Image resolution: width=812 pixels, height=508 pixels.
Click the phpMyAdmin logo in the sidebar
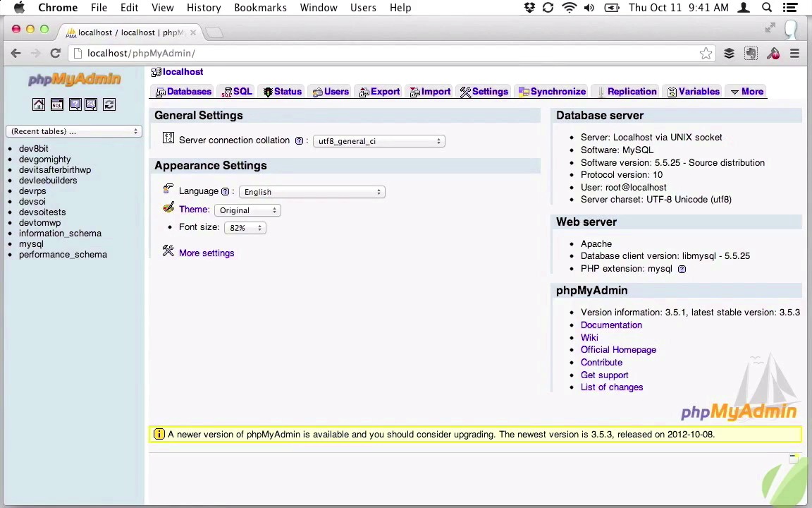point(74,79)
